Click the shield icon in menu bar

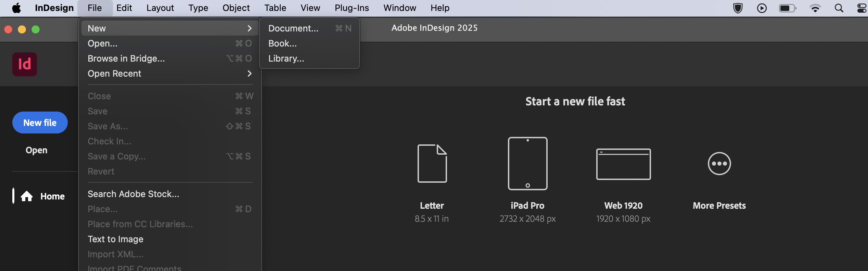point(738,8)
